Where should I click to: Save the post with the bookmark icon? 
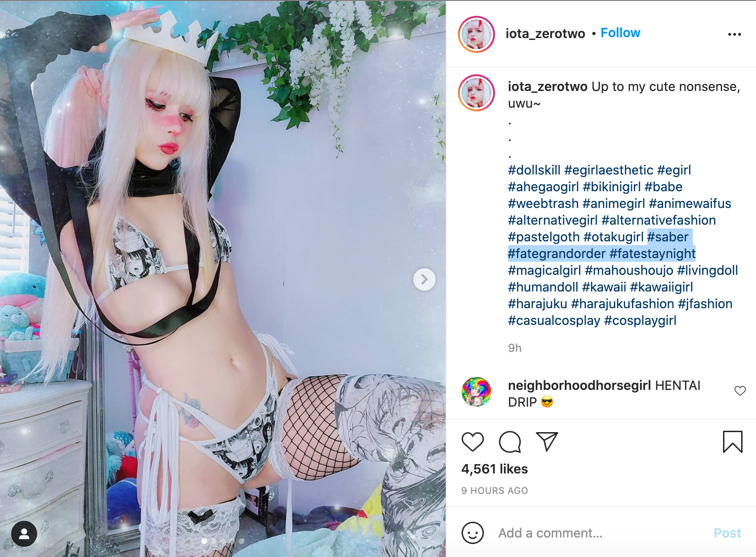[x=733, y=442]
